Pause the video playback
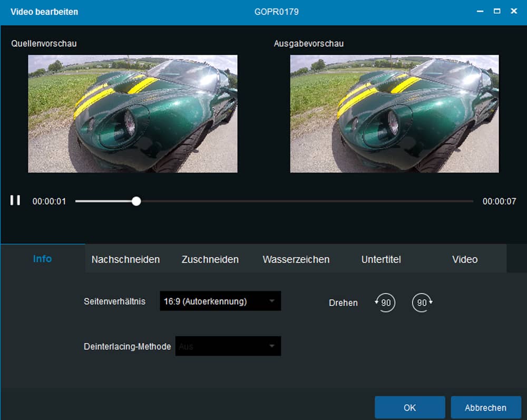The height and width of the screenshot is (420, 527). tap(15, 200)
